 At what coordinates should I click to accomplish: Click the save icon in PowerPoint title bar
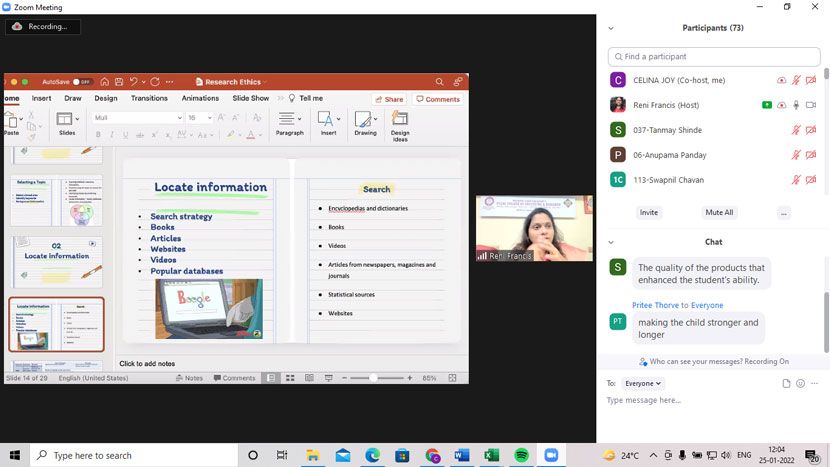[x=119, y=82]
